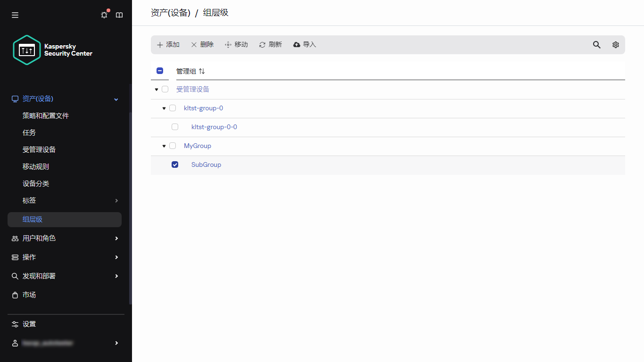Open the kltst-group-0-0 group link
This screenshot has width=644, height=362.
pos(214,127)
